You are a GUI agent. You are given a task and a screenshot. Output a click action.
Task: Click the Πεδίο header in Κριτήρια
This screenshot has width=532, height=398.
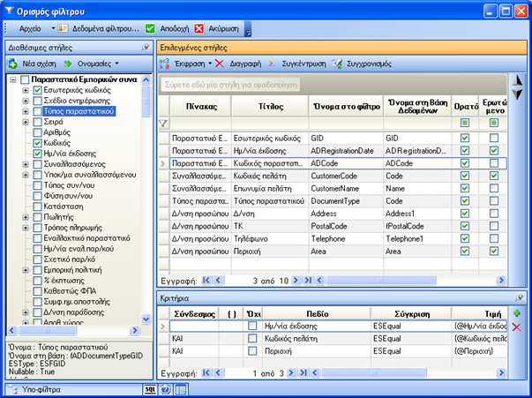[317, 314]
